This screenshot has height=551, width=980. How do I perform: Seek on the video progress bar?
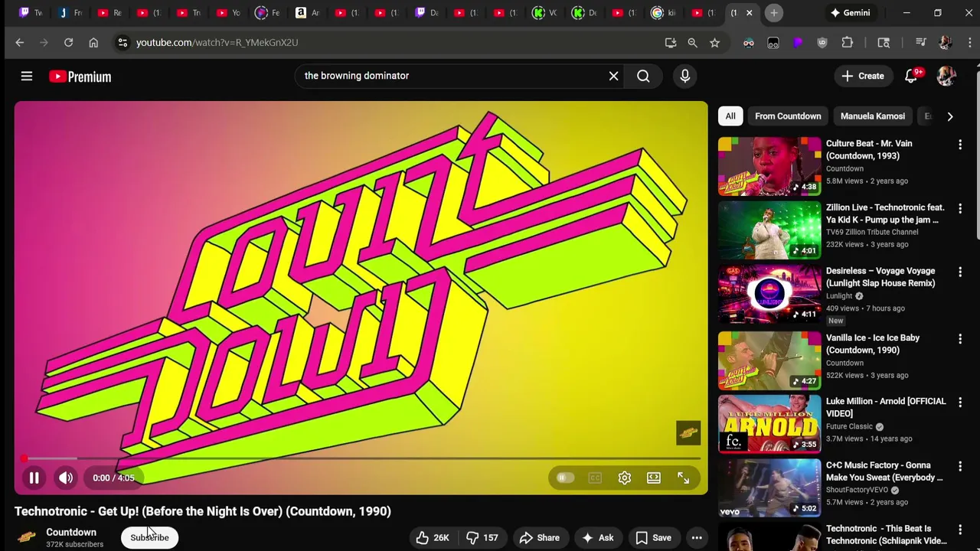[361, 458]
